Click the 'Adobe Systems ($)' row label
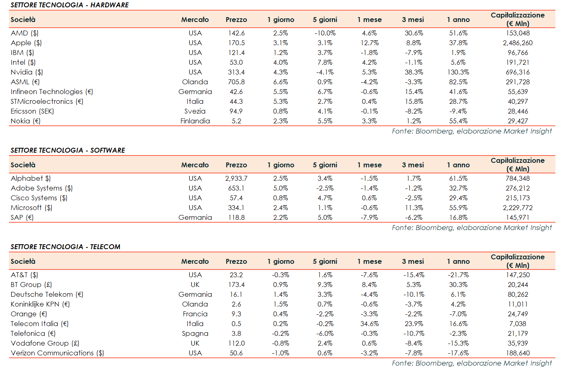The width and height of the screenshot is (588, 368). tap(42, 188)
